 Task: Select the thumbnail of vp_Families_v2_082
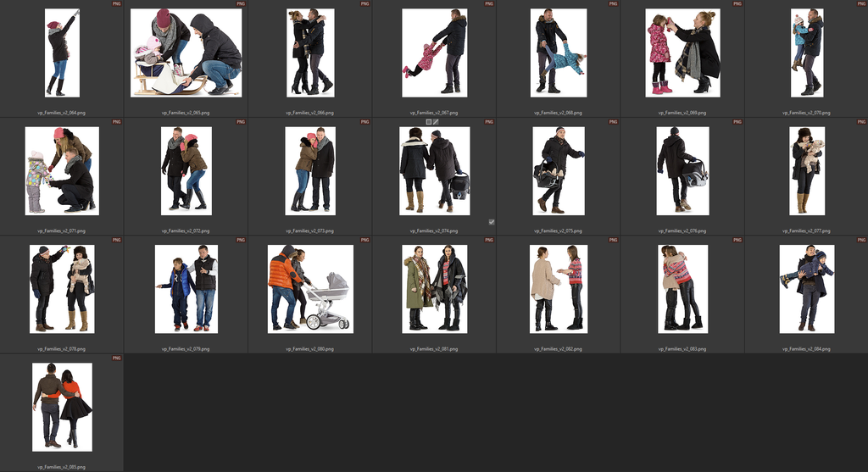(x=559, y=288)
